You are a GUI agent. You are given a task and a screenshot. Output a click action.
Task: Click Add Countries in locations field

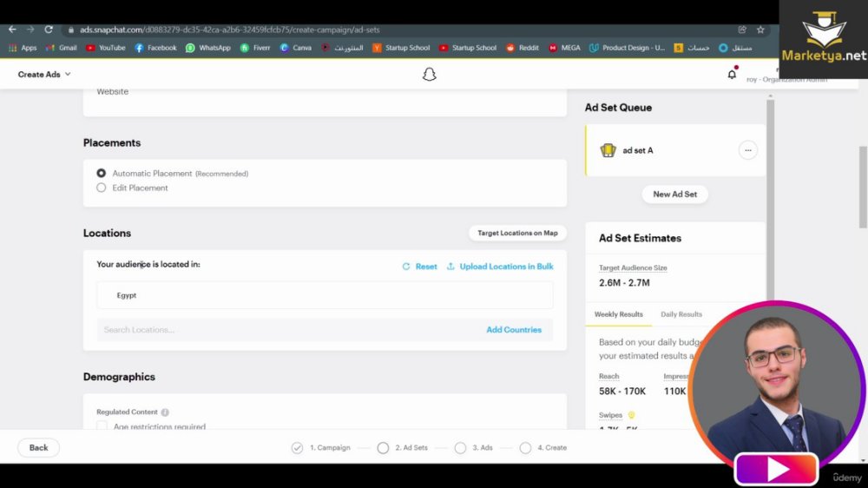pos(514,330)
